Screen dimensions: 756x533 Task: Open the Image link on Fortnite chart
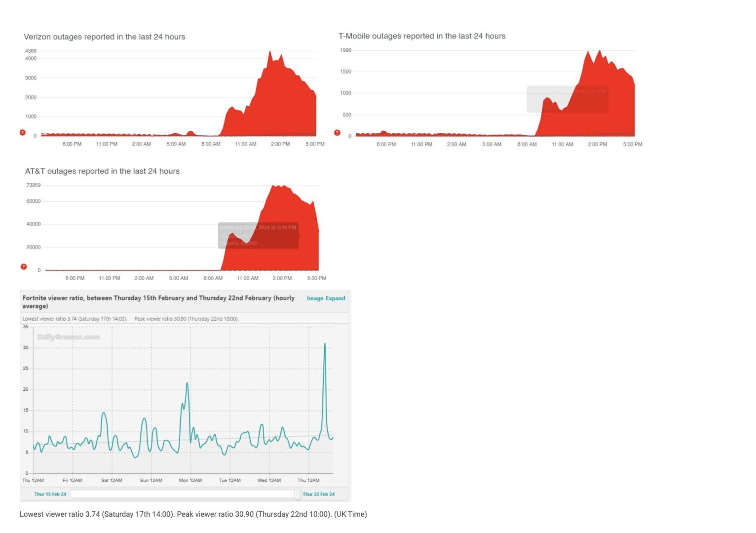315,298
